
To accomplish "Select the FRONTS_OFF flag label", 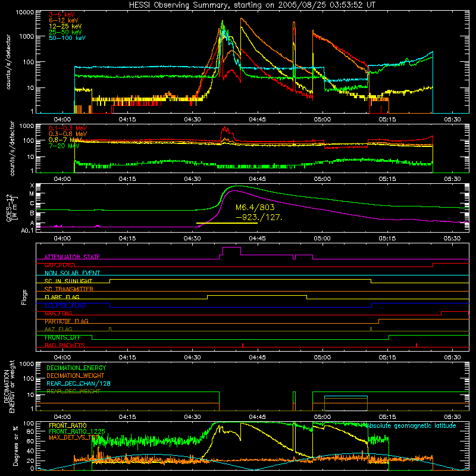I will pos(63,337).
